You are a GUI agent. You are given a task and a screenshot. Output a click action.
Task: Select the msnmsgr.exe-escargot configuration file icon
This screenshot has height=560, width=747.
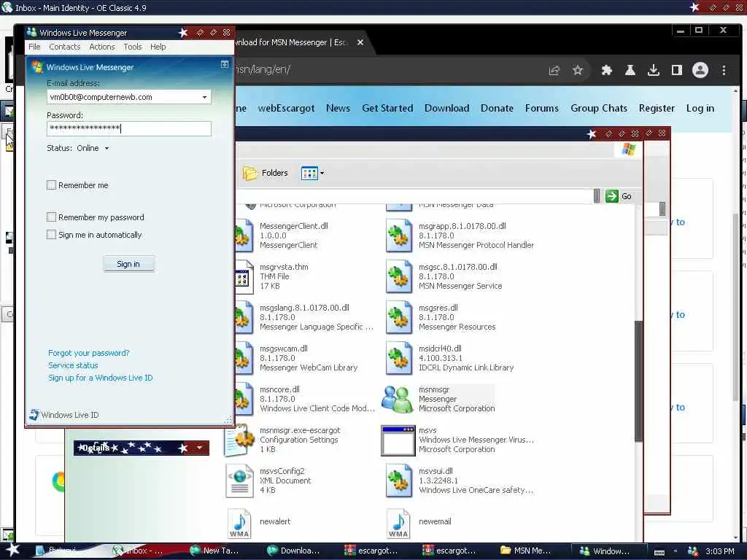(239, 440)
